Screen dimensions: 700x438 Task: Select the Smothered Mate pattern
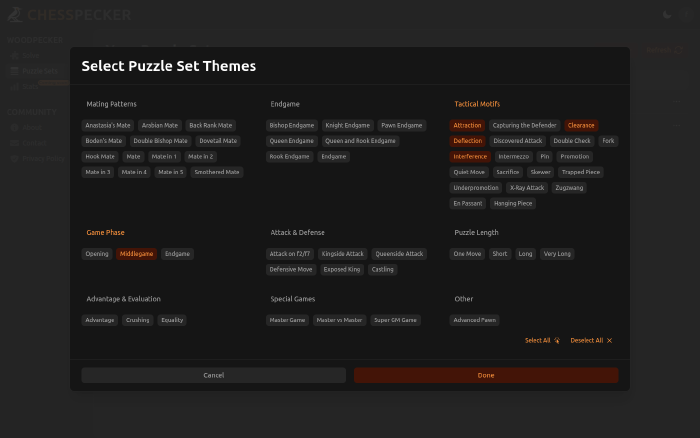click(x=217, y=172)
